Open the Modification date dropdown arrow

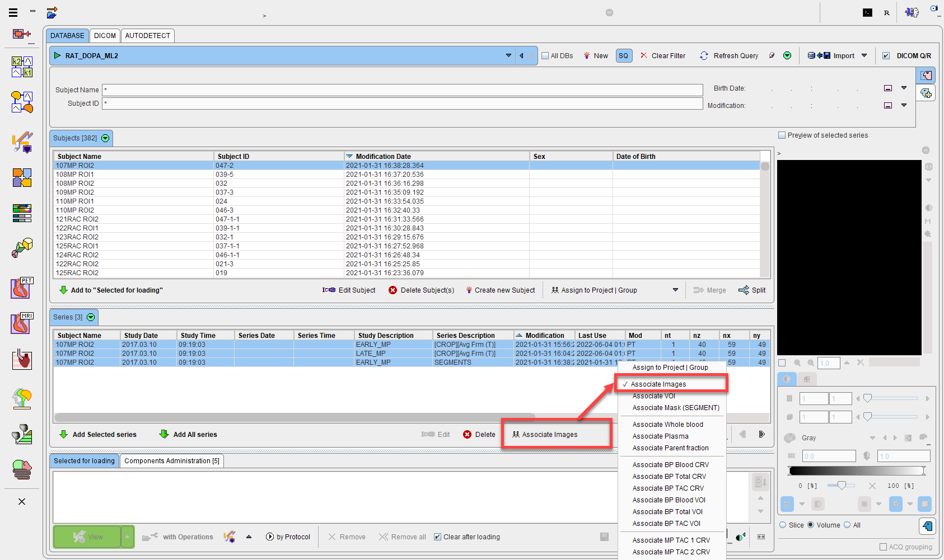pyautogui.click(x=904, y=105)
